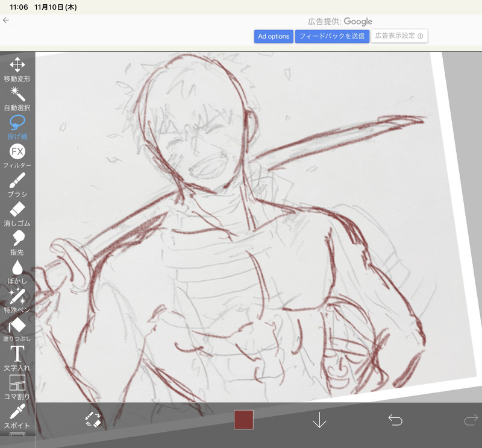
Task: Select the ブラシ brush tool
Action: (17, 185)
